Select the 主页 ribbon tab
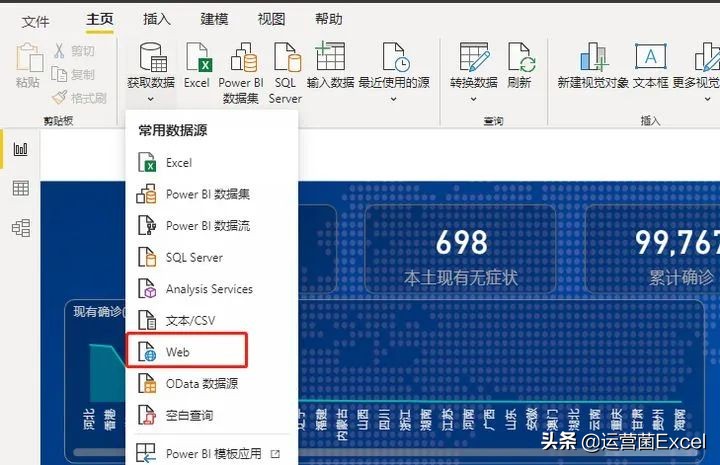 [100, 19]
